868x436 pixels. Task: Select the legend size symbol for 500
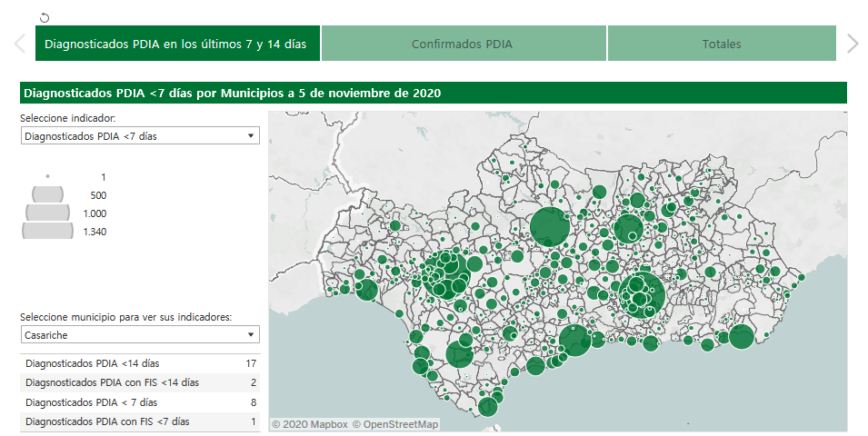coord(47,194)
